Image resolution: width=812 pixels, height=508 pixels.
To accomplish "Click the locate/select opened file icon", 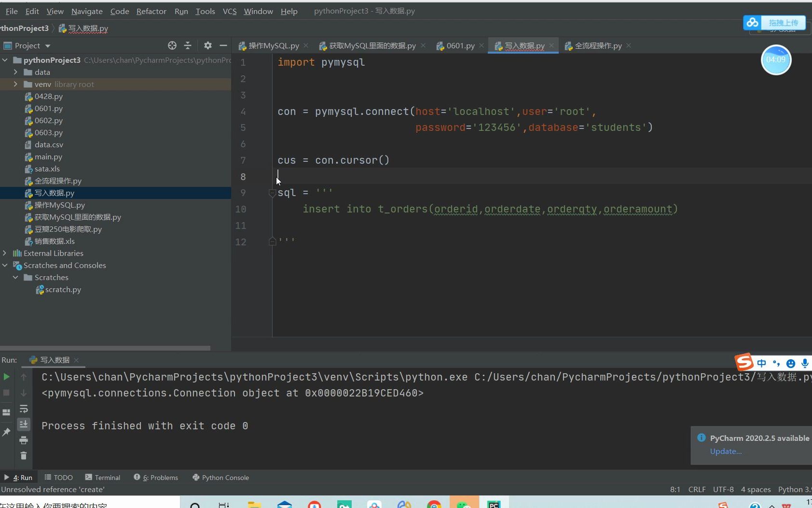I will click(172, 45).
